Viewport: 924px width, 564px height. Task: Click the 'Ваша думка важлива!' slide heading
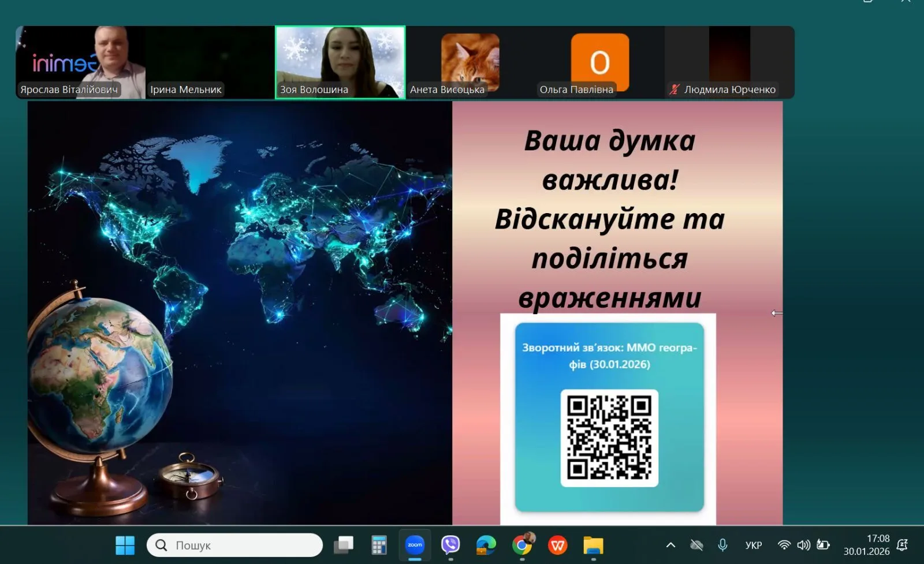[x=610, y=160]
